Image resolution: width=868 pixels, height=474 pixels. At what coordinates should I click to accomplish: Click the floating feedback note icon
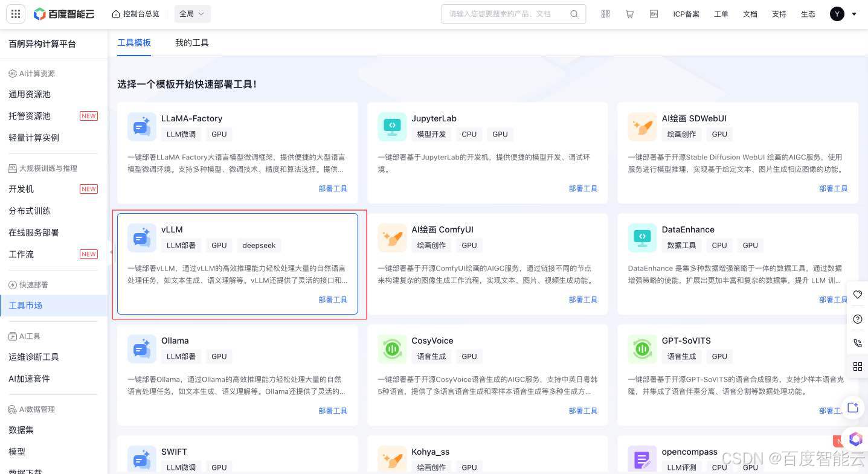pyautogui.click(x=853, y=408)
